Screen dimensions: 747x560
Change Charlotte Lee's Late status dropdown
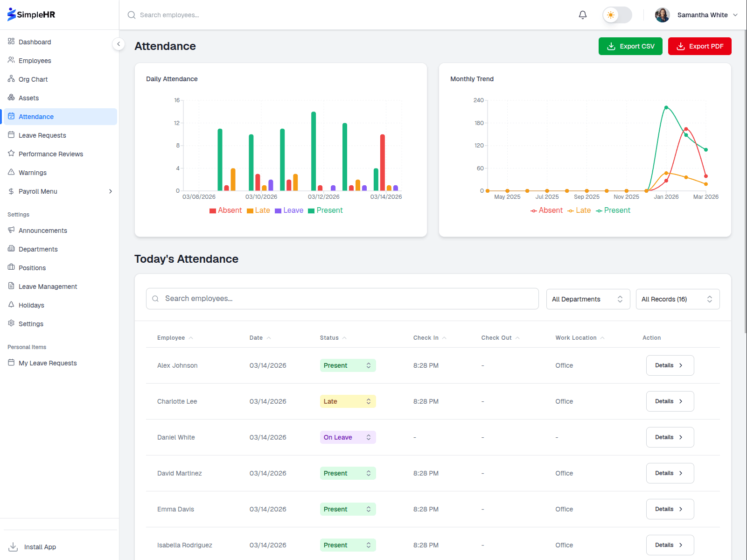pos(348,401)
